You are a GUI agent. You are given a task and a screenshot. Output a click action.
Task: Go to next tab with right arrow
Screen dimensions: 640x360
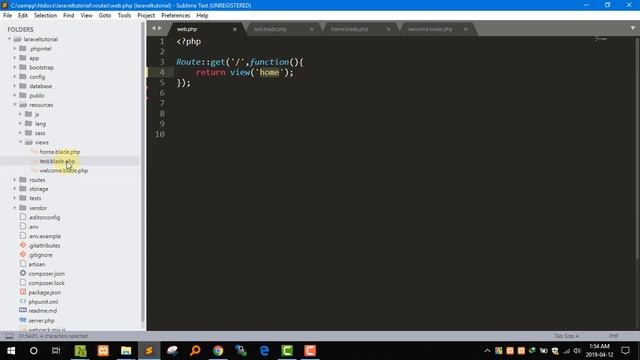pos(160,28)
